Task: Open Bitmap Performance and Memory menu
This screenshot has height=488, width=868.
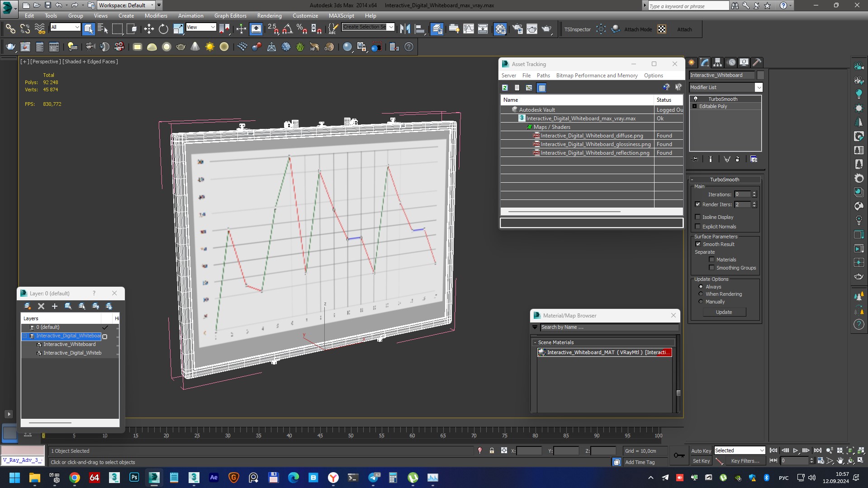Action: [x=597, y=76]
